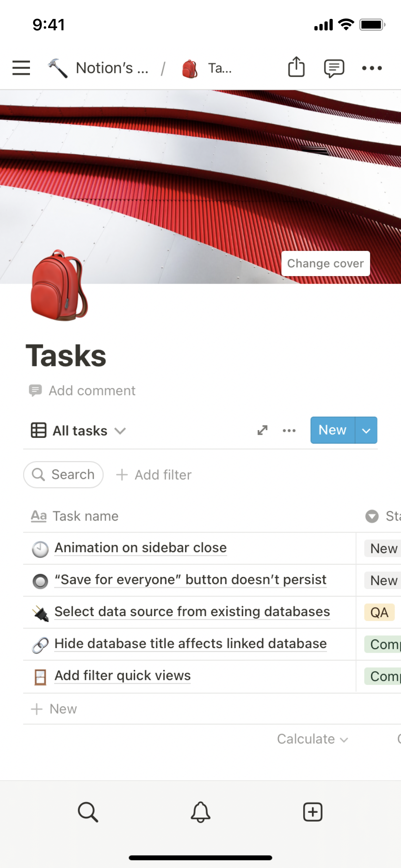
Task: Click the Task name column header
Action: 86,516
